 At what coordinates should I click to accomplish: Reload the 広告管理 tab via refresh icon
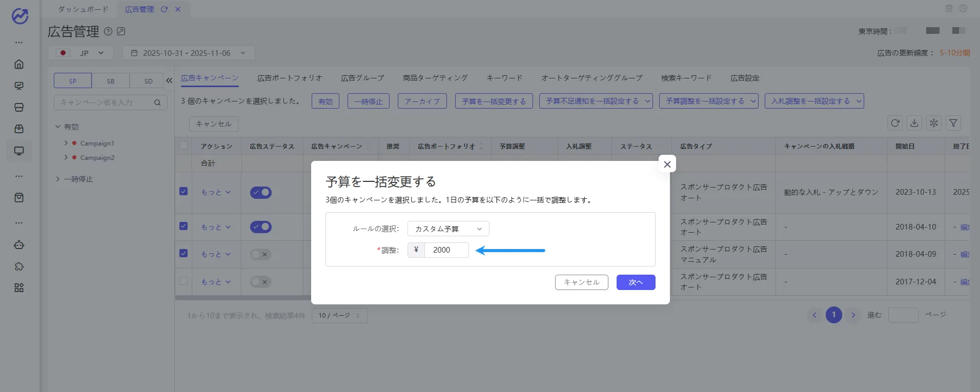coord(164,9)
